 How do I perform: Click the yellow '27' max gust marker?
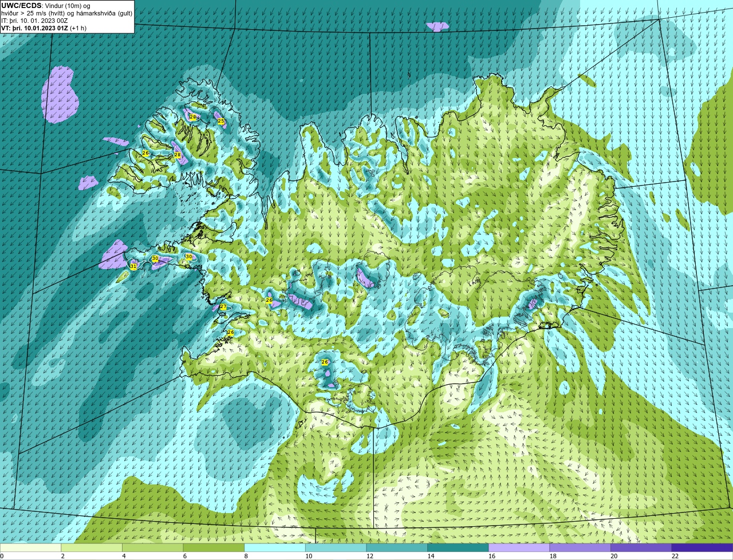coord(223,307)
